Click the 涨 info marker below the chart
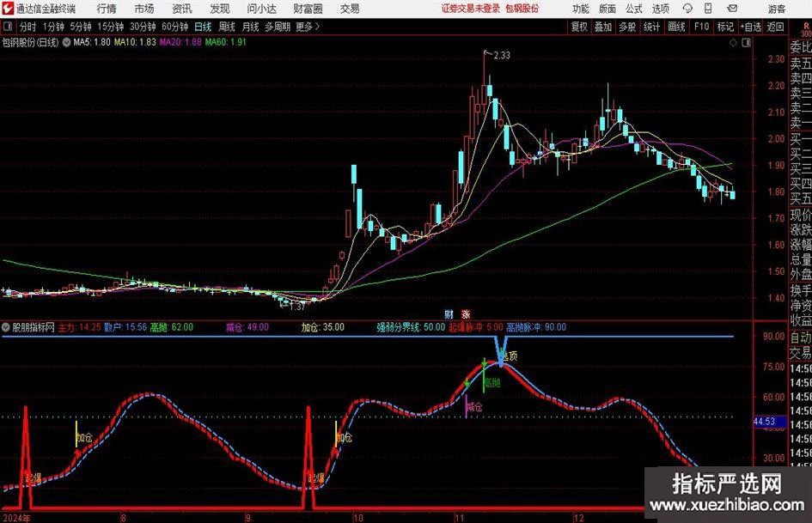The height and width of the screenshot is (523, 812). [466, 313]
